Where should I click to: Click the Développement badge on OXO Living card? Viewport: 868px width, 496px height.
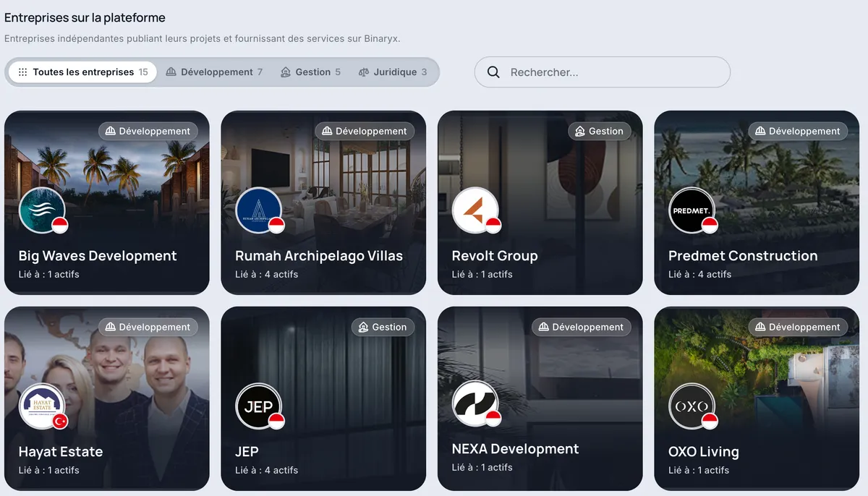[798, 327]
